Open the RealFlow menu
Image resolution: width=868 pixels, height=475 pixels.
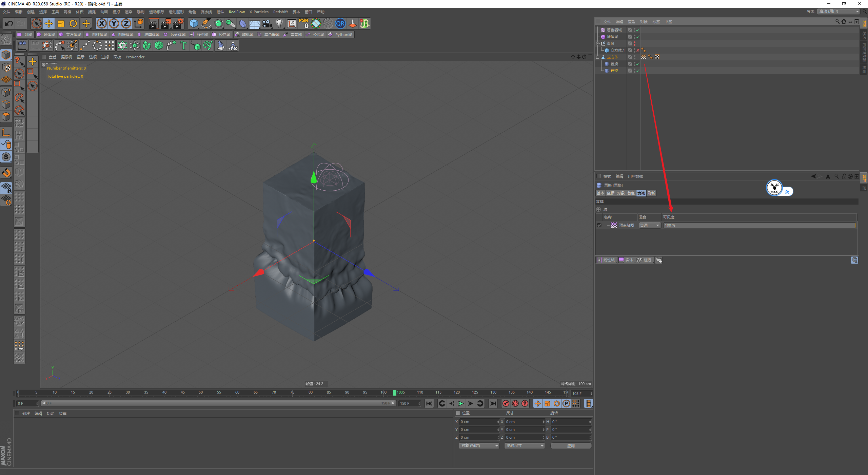pos(236,12)
